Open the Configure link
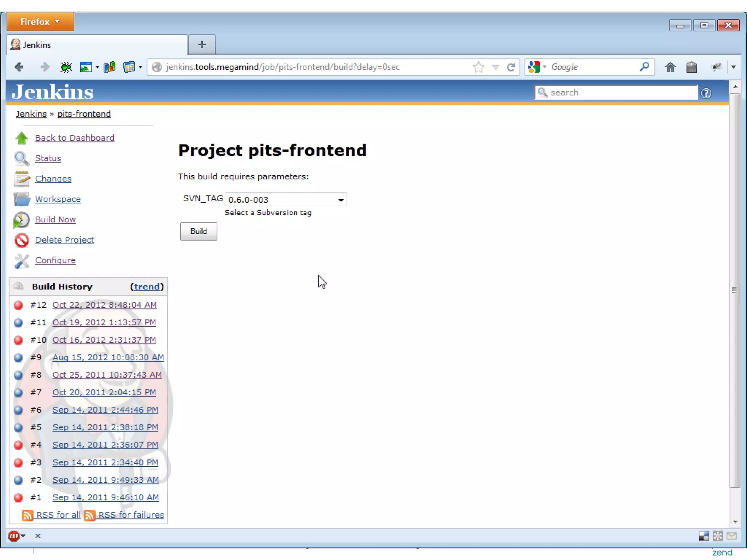Viewport: 747px width, 560px height. point(55,260)
